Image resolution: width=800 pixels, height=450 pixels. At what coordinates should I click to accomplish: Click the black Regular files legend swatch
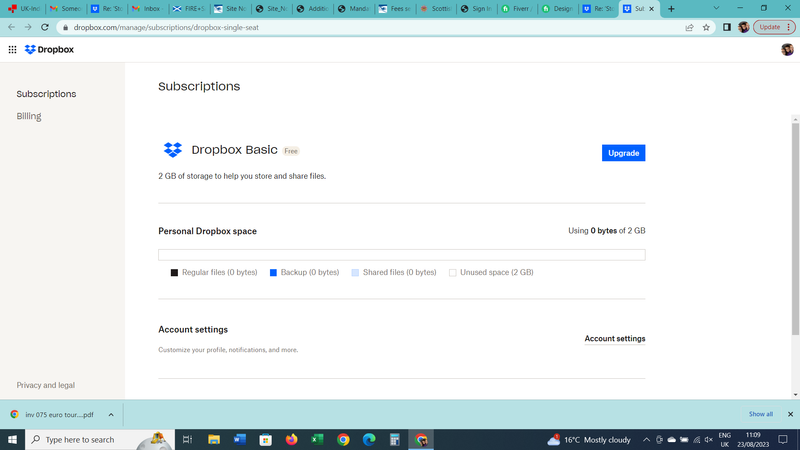pos(174,273)
